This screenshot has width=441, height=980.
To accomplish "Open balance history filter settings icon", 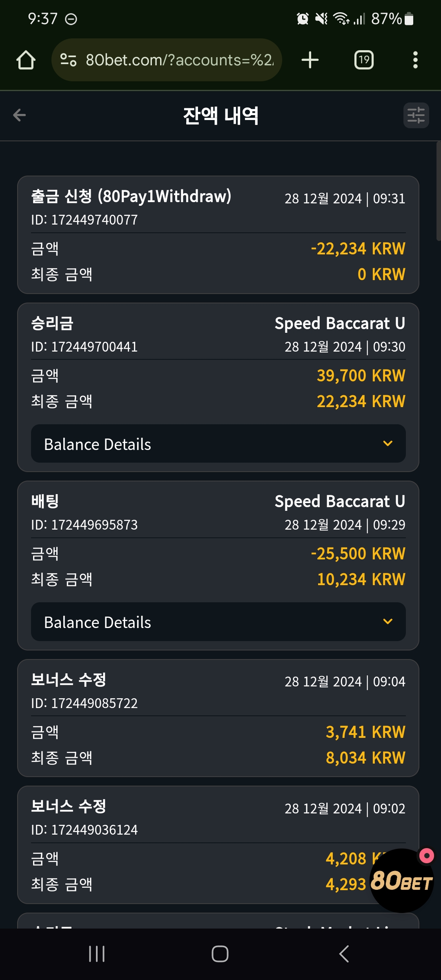I will coord(416,115).
